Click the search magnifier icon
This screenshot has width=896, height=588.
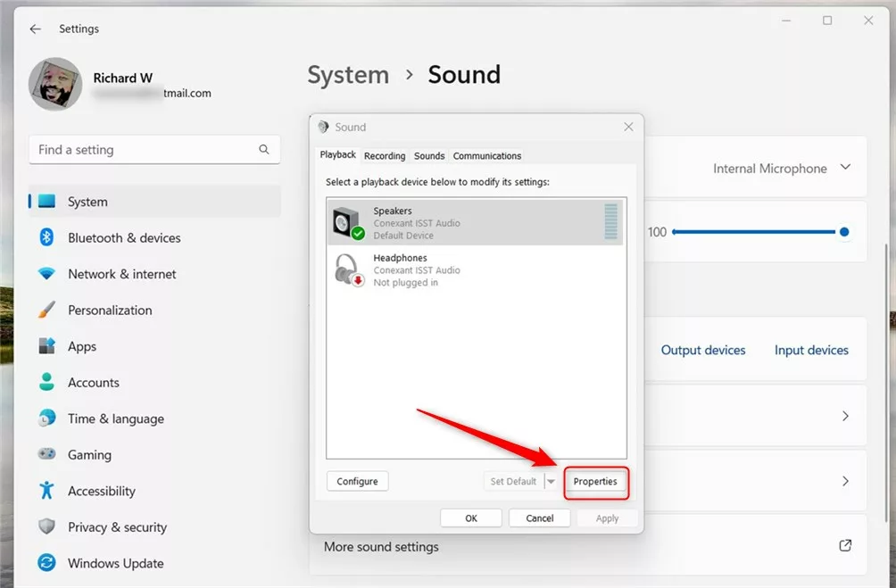click(x=264, y=150)
